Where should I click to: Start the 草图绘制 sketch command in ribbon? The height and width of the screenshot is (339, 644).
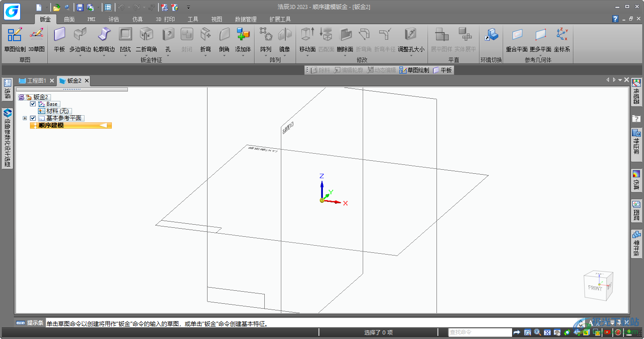15,40
